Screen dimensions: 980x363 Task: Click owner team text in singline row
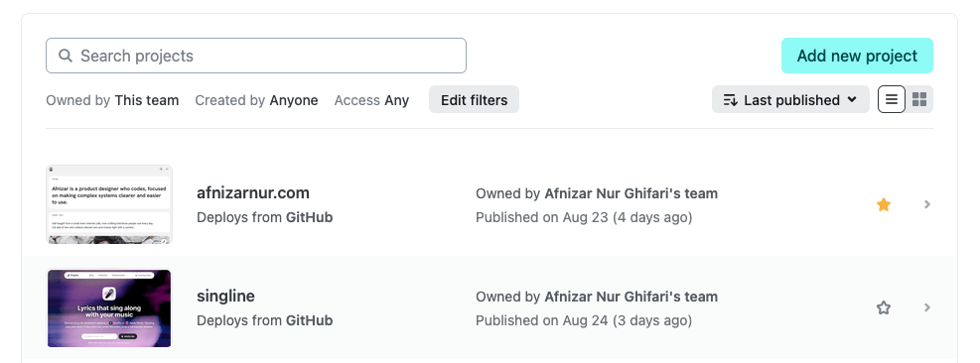point(597,297)
